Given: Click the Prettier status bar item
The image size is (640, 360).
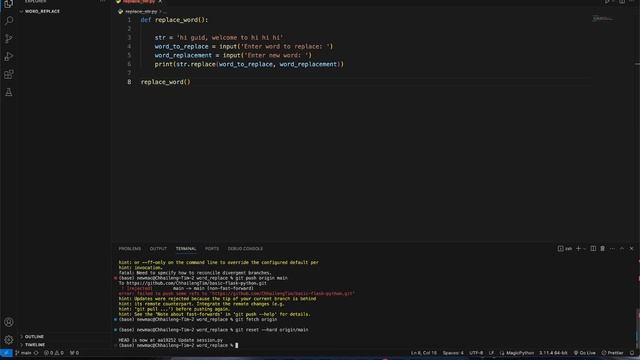Looking at the screenshot, I should pyautogui.click(x=612, y=353).
